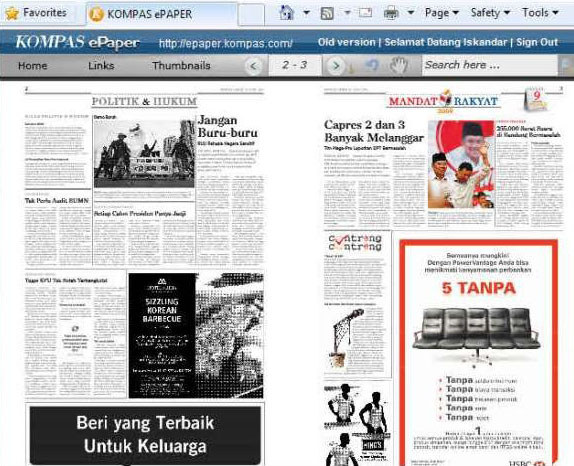Viewport: 574px width, 466px height.
Task: Click the black-and-white demonstration photo
Action: pos(144,154)
